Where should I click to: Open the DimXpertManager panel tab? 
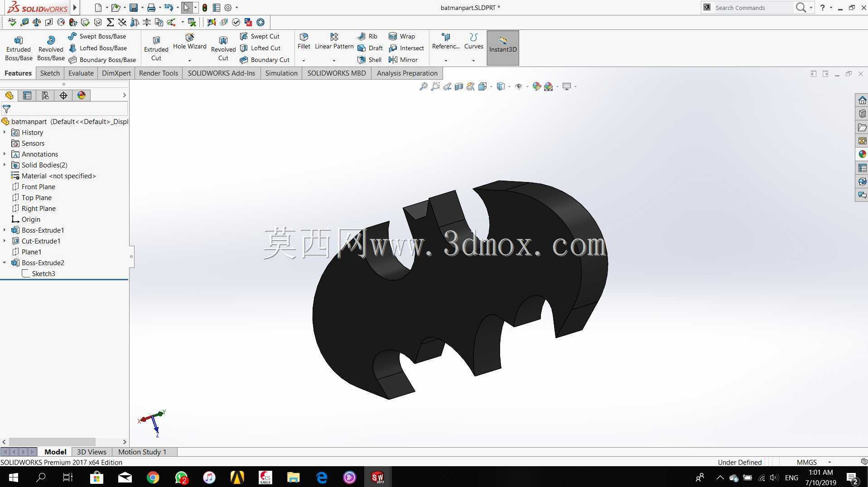[63, 95]
